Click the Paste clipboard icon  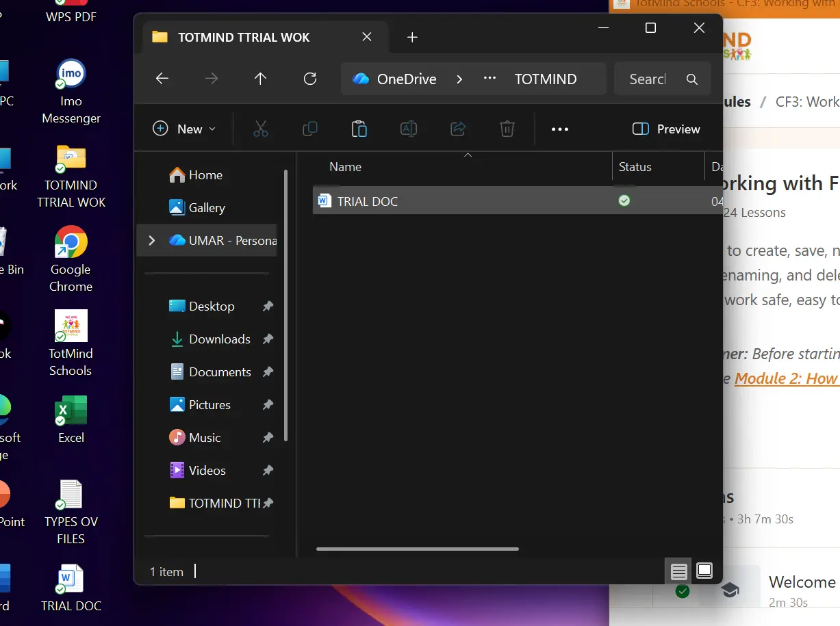tap(359, 129)
